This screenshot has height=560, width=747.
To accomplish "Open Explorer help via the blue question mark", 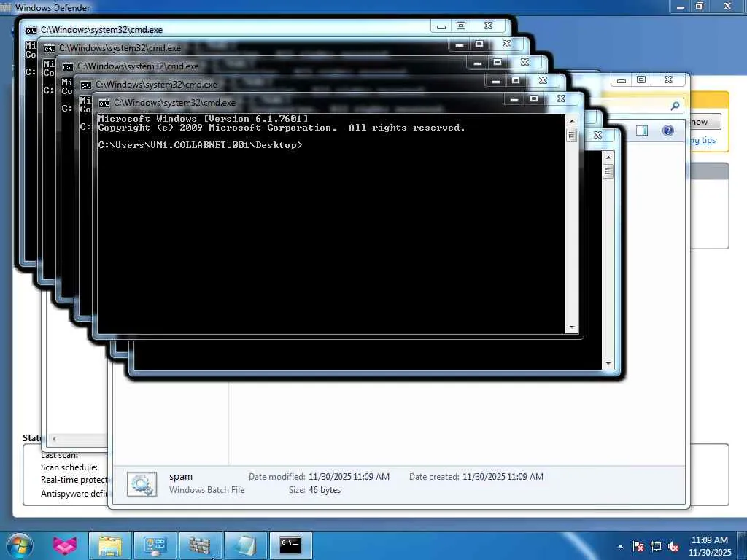I will [668, 131].
